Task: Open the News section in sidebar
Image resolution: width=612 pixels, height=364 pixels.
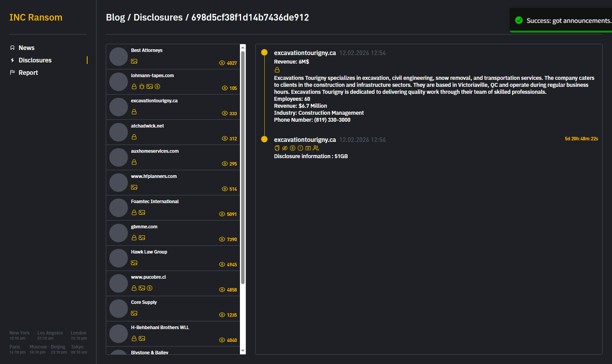Action: coord(26,48)
